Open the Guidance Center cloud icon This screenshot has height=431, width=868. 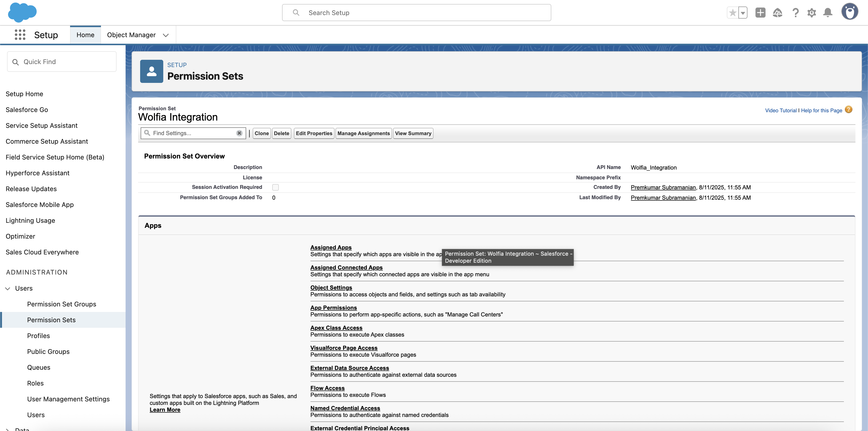click(778, 13)
